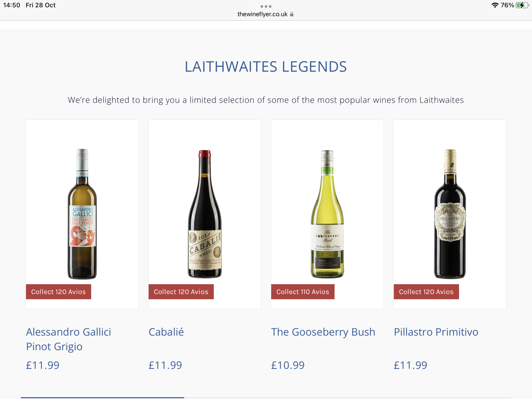Tap the Wi-Fi status icon
The height and width of the screenshot is (399, 532).
tap(494, 5)
